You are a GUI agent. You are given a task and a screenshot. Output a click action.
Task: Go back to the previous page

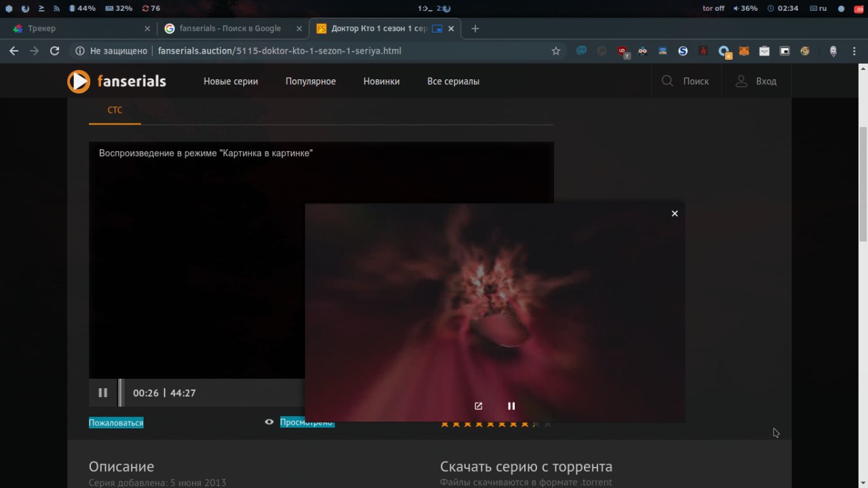click(x=14, y=51)
